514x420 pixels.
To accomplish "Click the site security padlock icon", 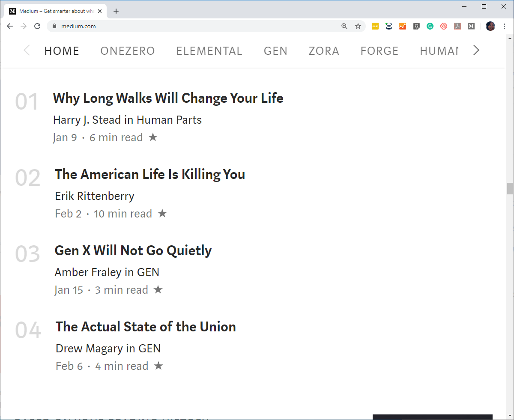I will [54, 26].
